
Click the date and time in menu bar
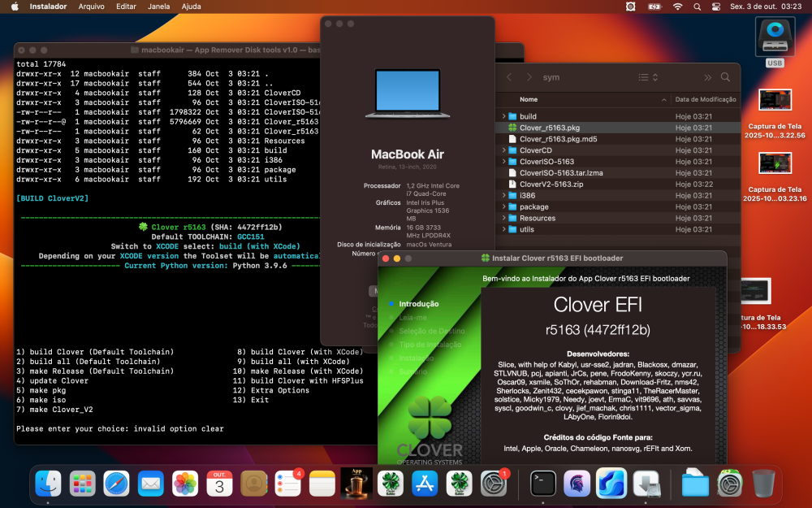(x=766, y=7)
